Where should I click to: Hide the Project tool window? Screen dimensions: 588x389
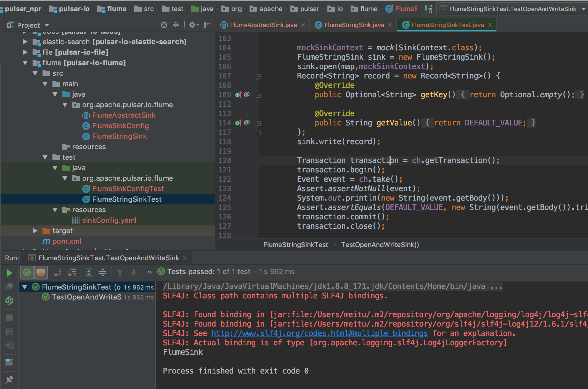point(207,25)
